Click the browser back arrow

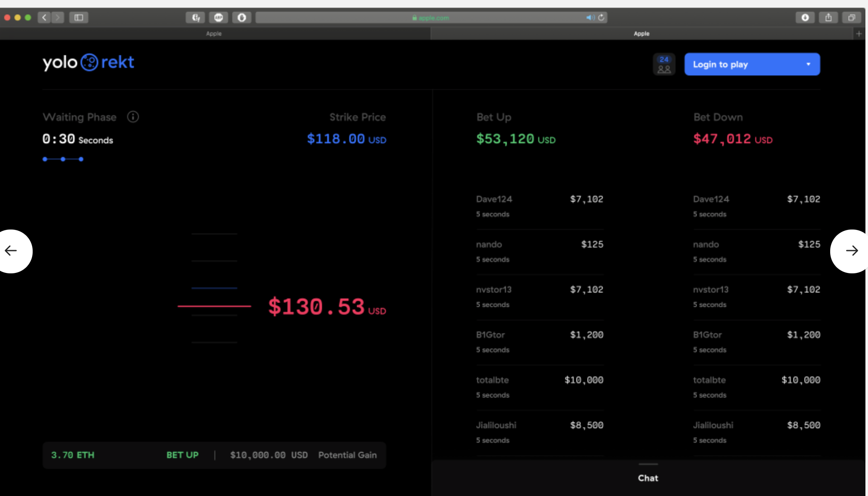click(x=44, y=18)
